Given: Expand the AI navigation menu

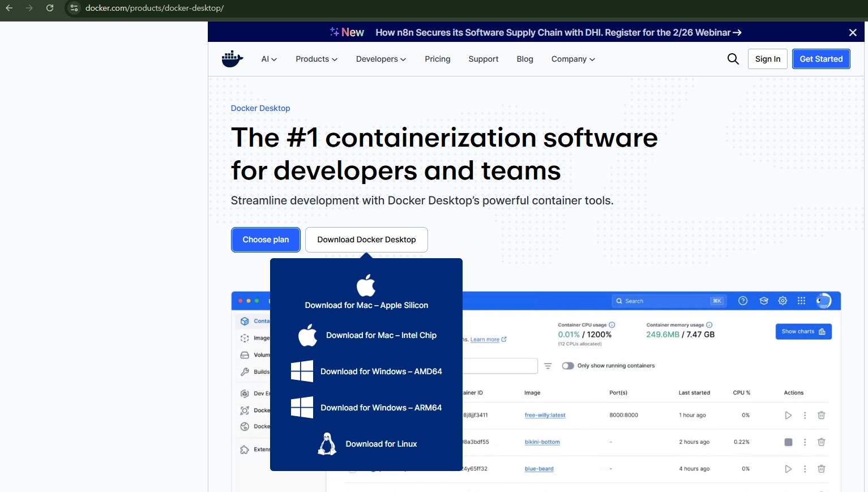Looking at the screenshot, I should pos(269,59).
